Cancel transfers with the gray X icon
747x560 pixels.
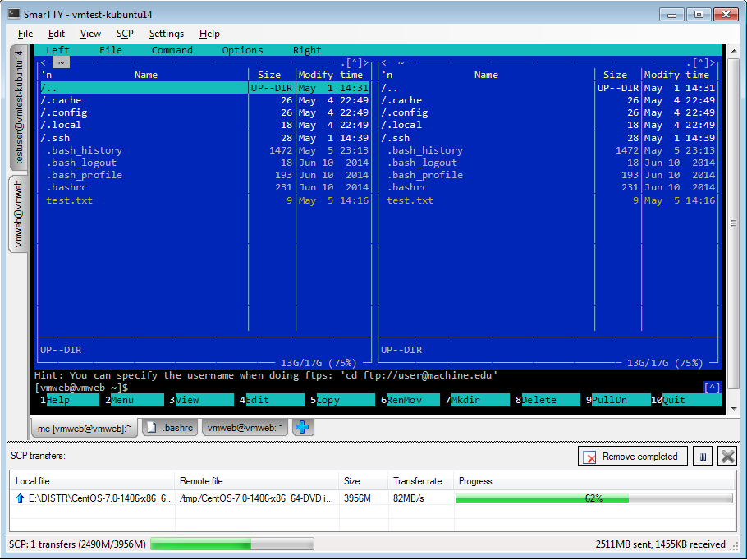(727, 457)
